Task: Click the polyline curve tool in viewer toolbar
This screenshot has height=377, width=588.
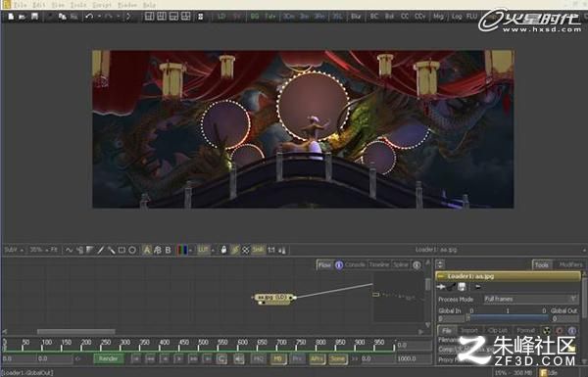Action: (69, 250)
